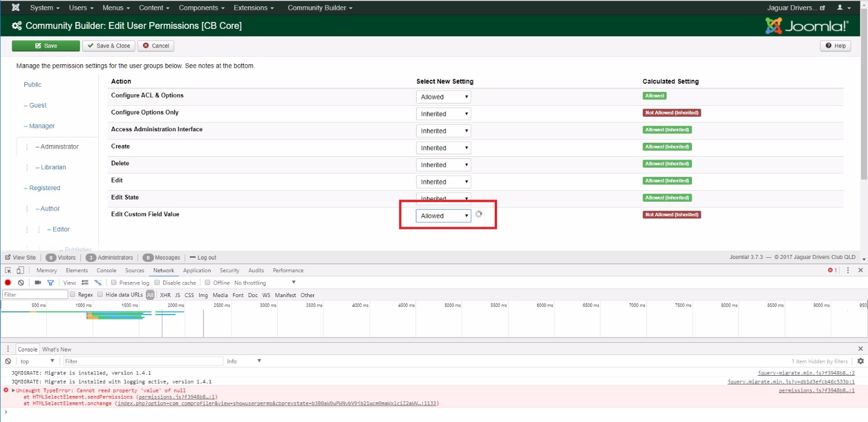The height and width of the screenshot is (422, 868).
Task: Open the Jaguar Drivers site link
Action: [x=796, y=8]
